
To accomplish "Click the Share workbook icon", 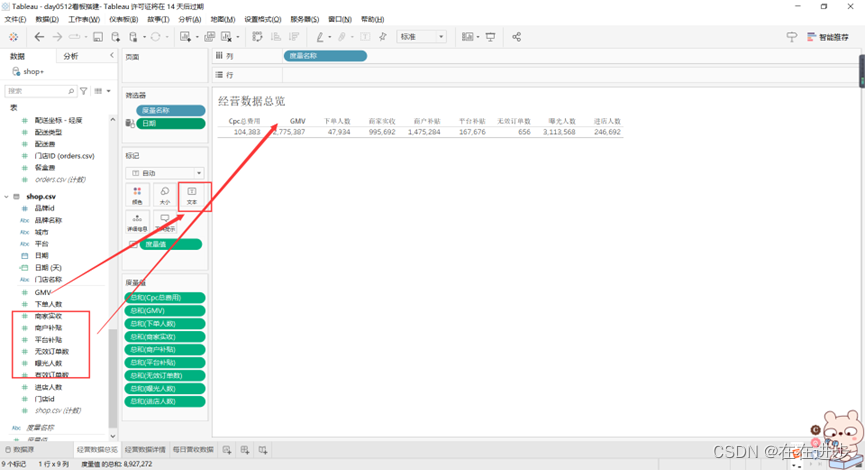I will click(x=516, y=37).
